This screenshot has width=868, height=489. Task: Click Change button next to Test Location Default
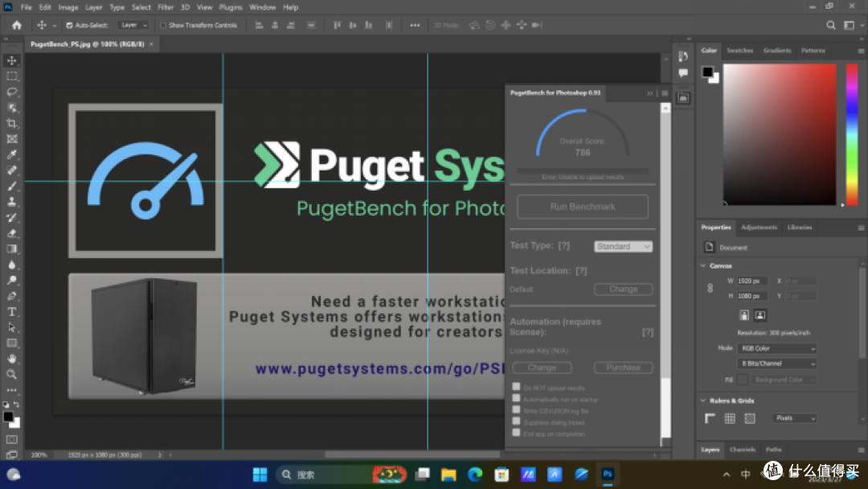tap(624, 289)
